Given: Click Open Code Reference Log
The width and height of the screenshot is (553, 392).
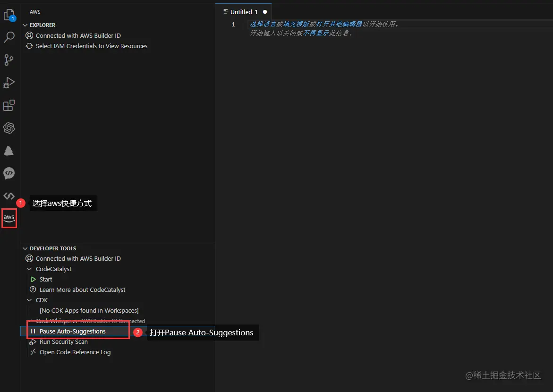Looking at the screenshot, I should click(x=75, y=352).
